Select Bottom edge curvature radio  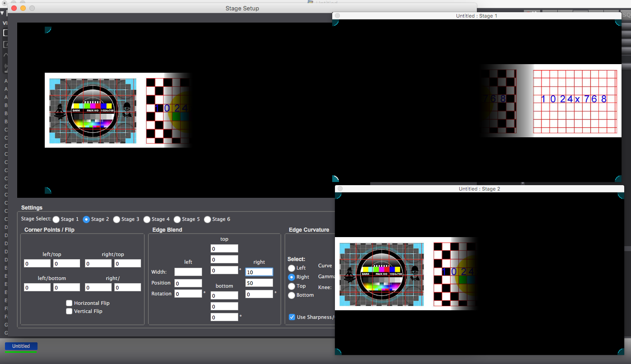point(292,295)
